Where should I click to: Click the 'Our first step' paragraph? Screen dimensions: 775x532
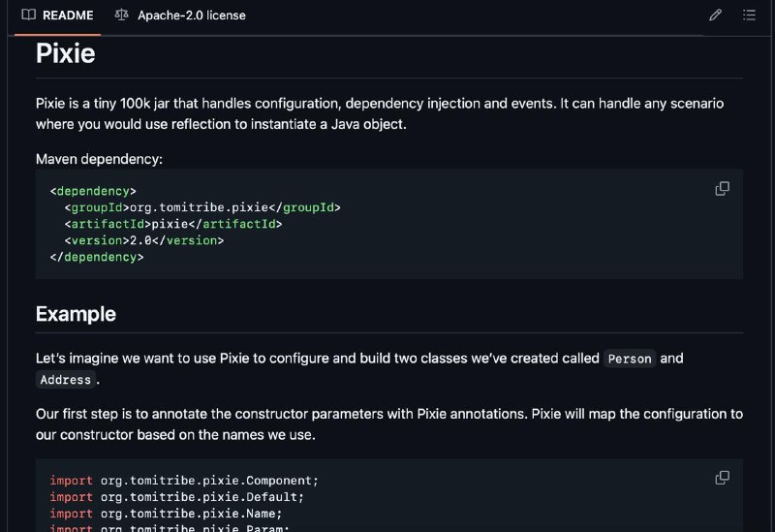click(x=389, y=424)
